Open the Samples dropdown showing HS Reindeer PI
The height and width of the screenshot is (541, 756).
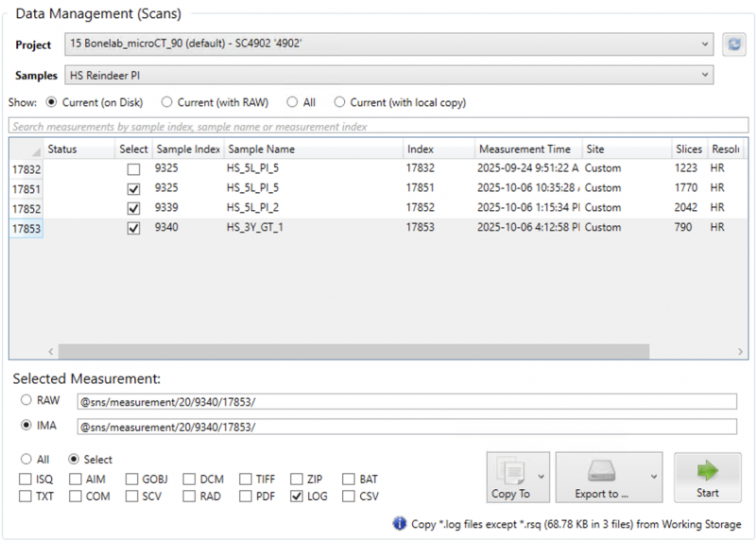389,75
